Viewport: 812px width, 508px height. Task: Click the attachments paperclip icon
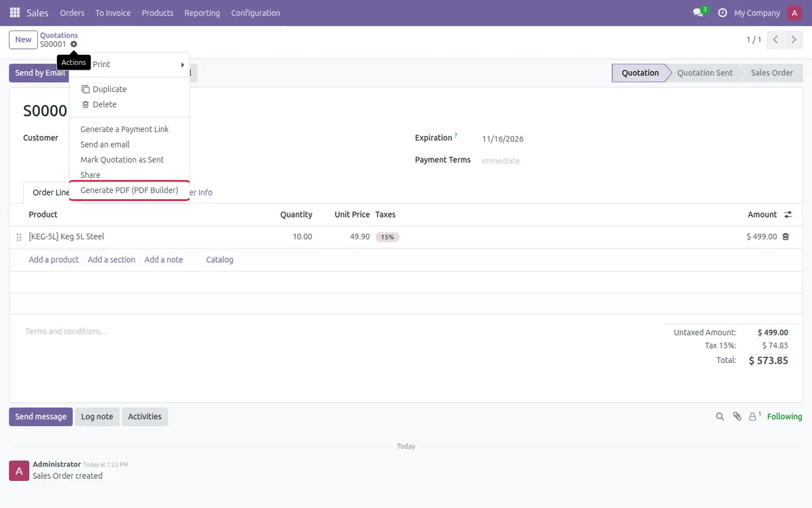tap(737, 417)
